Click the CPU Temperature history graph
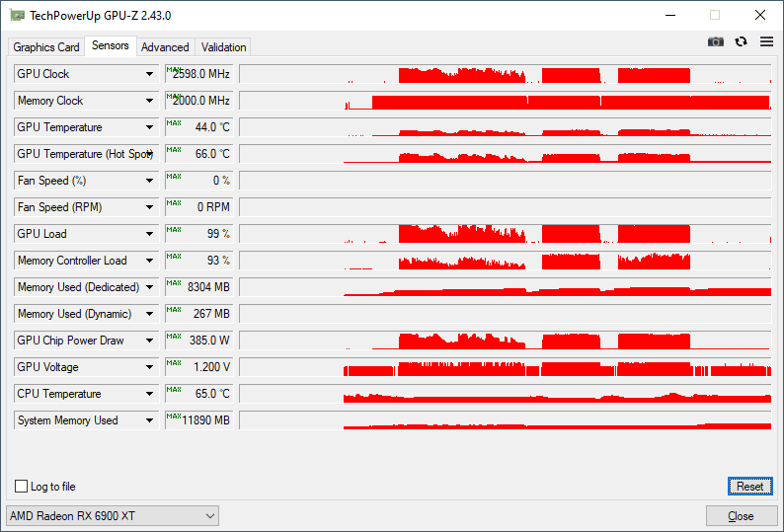The image size is (784, 532). point(506,394)
